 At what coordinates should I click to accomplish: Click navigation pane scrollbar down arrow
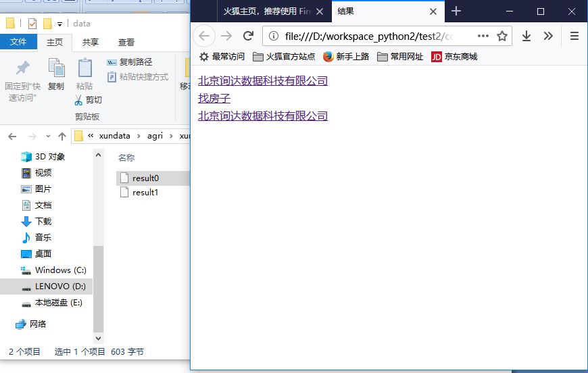pos(98,338)
